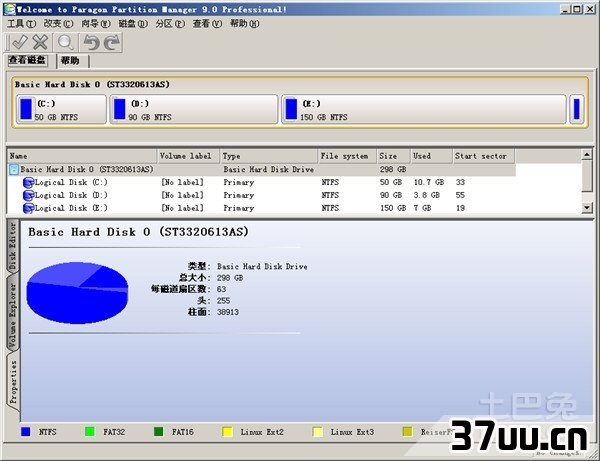Click start sector 19 of disk E:
This screenshot has width=600, height=461.
tap(460, 209)
